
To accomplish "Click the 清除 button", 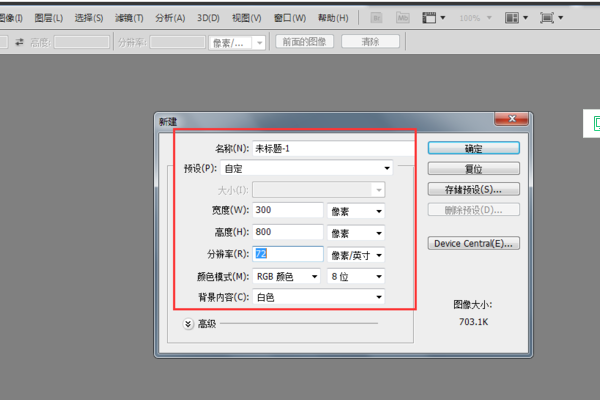I will click(x=370, y=41).
